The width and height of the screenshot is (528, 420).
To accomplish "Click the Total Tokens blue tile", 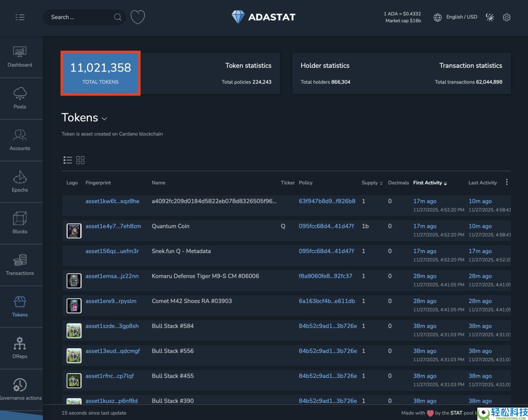I will point(100,73).
